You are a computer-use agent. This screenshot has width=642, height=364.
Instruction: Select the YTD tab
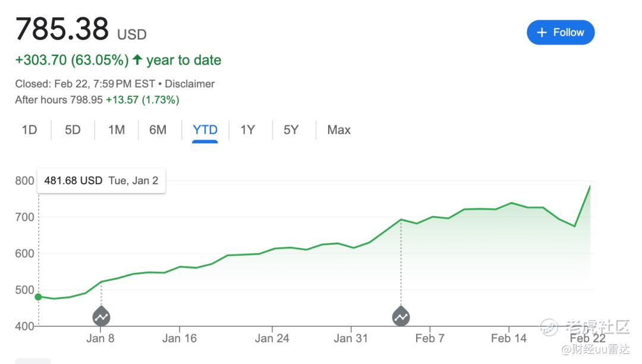click(205, 129)
